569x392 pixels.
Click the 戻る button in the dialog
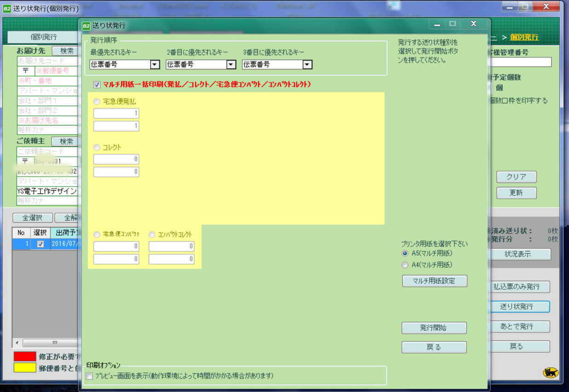coord(434,347)
